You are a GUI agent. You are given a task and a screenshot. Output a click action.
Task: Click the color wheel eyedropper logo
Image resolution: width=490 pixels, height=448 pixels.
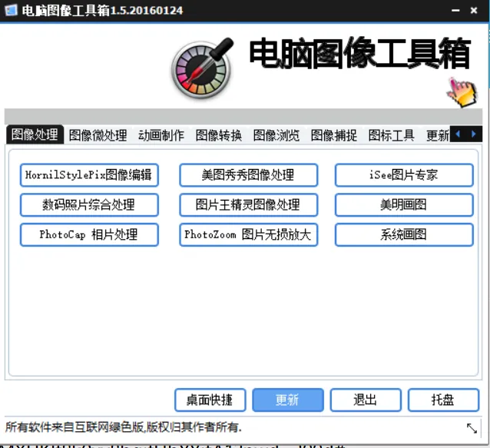click(203, 68)
